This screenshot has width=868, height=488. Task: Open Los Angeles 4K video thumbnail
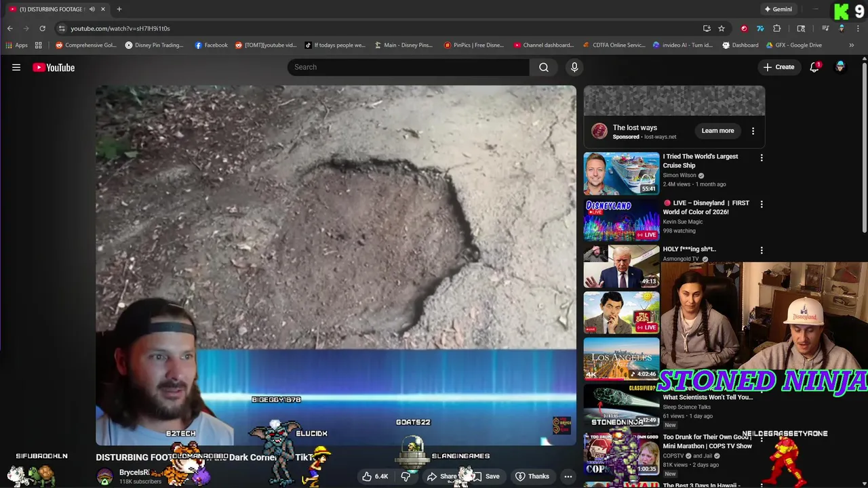[x=621, y=359]
